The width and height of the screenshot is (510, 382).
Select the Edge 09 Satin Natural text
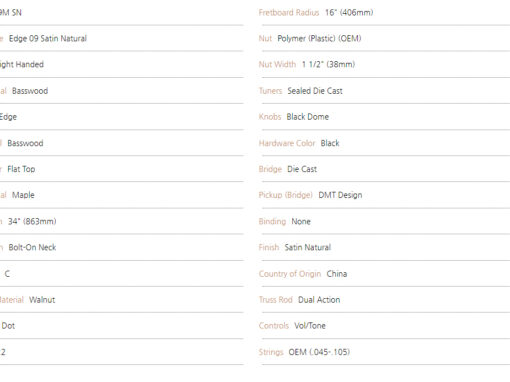click(x=48, y=39)
